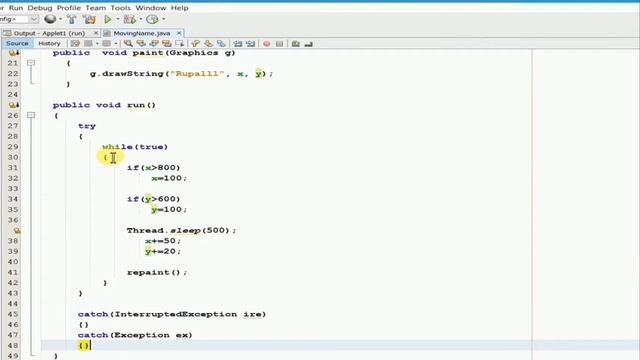Click the catch(Exception ex) line
This screenshot has height=360, width=640.
[x=135, y=335]
